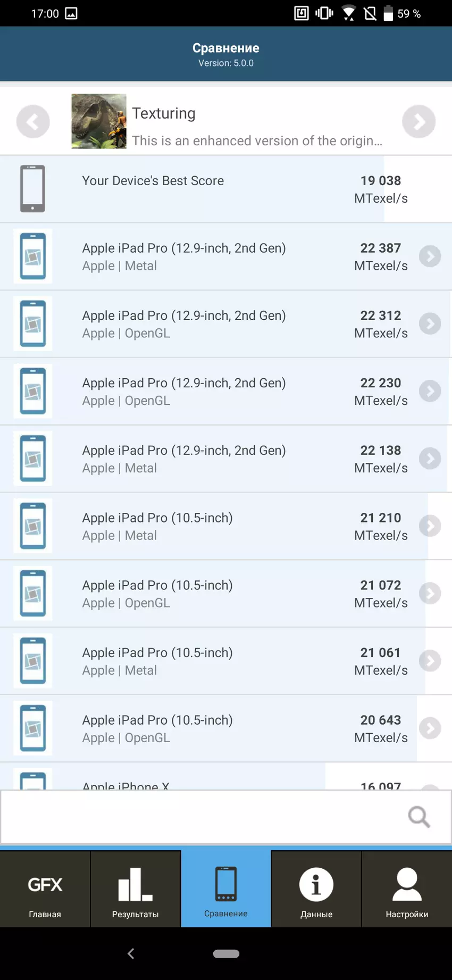Viewport: 452px width, 980px height.
Task: Open details chevron for 20 643 score
Action: [x=430, y=728]
